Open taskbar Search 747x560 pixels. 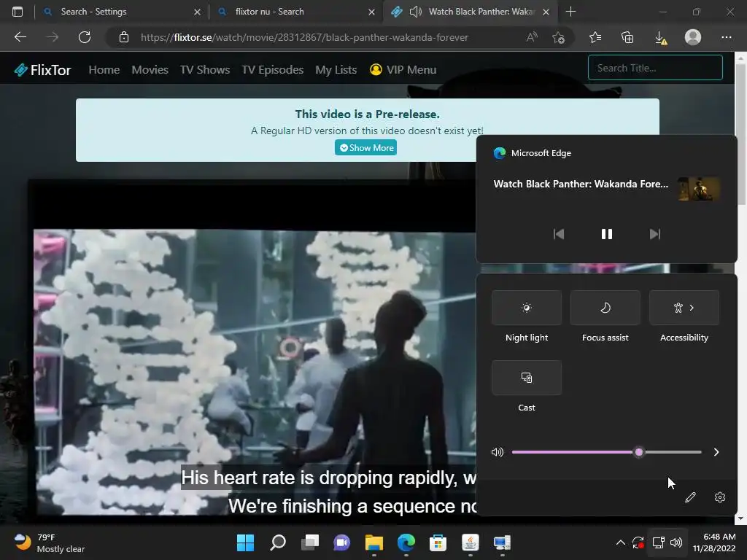point(278,542)
